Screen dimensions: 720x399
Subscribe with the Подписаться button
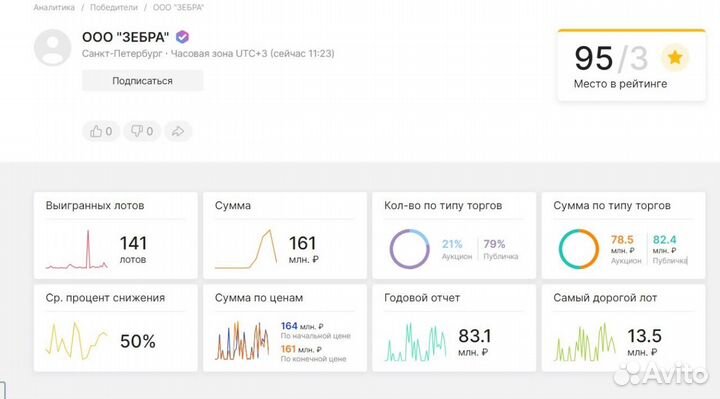point(142,81)
